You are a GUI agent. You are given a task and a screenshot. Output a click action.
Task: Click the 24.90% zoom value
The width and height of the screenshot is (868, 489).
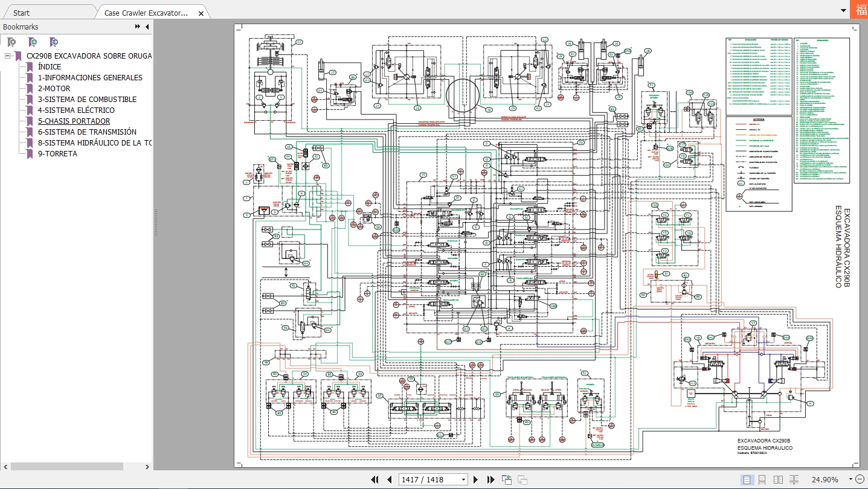click(825, 480)
